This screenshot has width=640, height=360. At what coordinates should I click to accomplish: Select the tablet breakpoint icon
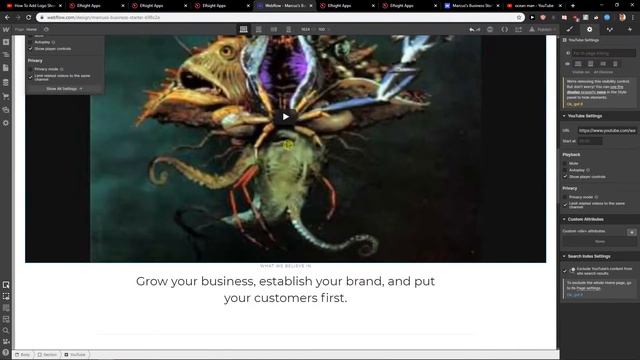[259, 29]
